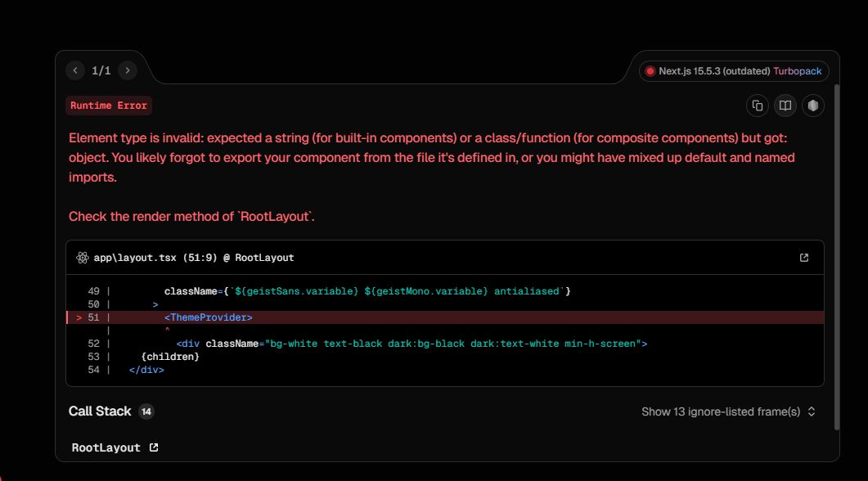Click React atom icon beside app\layout.tsx

click(83, 258)
